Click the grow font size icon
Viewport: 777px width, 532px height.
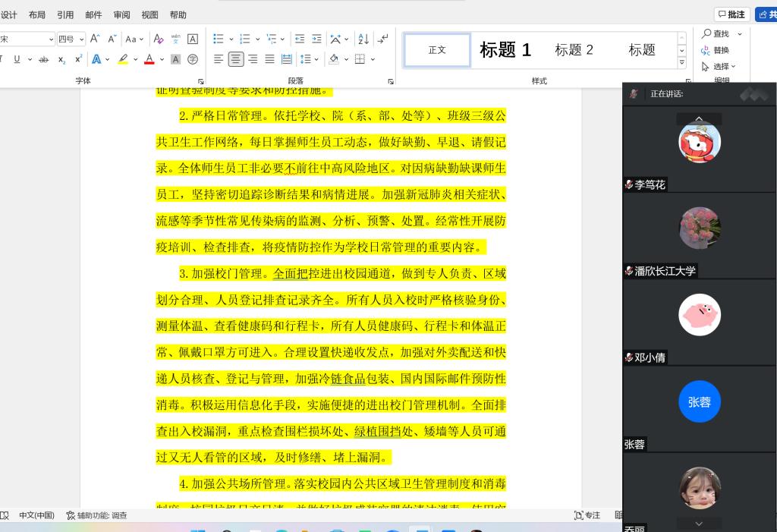[95, 39]
